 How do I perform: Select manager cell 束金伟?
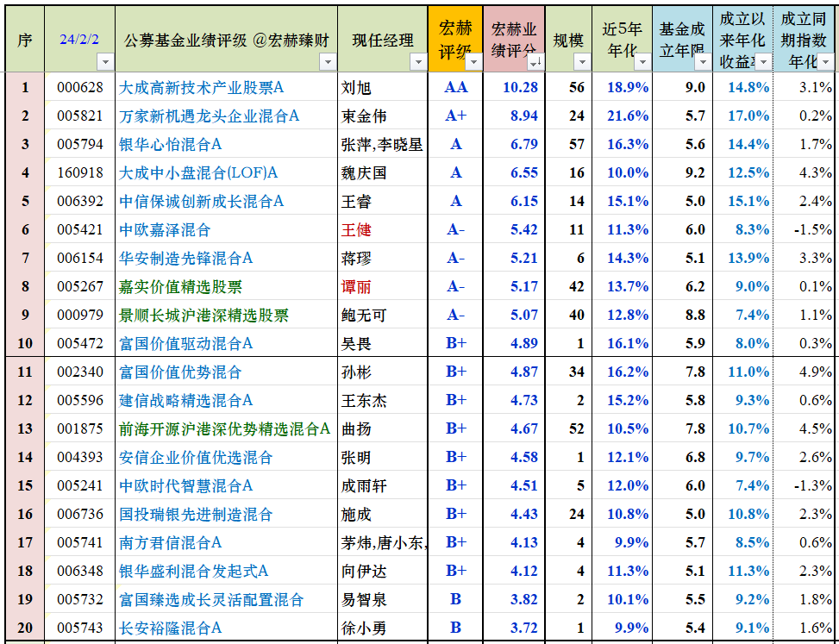point(383,116)
